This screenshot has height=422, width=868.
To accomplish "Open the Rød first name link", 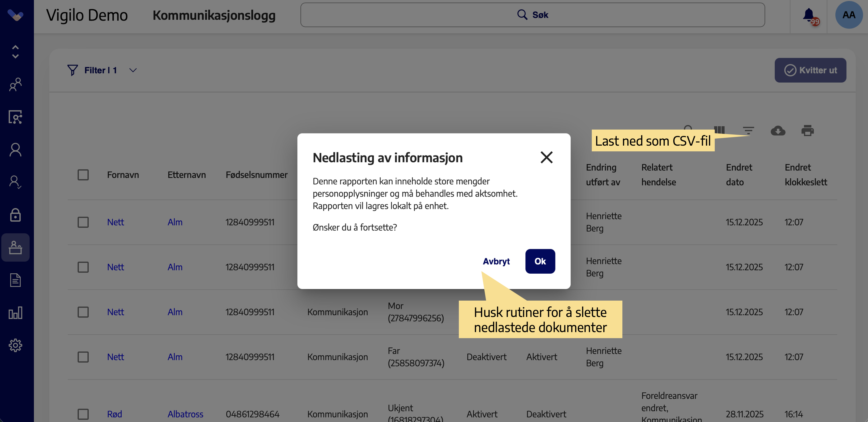I will 114,414.
